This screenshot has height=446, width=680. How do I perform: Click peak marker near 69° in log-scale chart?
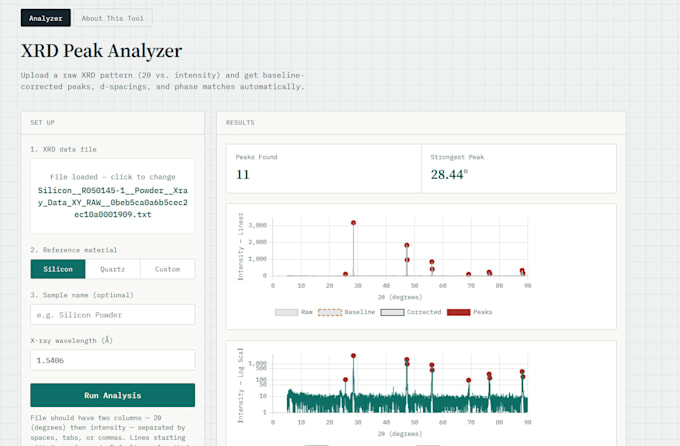pyautogui.click(x=468, y=380)
